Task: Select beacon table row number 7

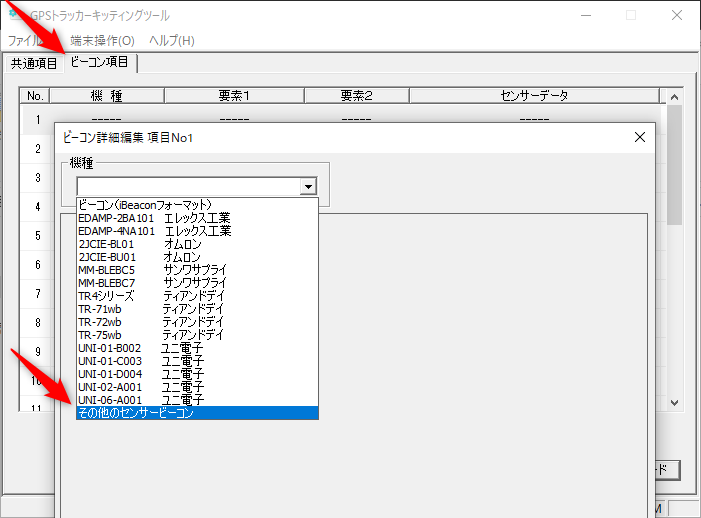Action: click(38, 294)
